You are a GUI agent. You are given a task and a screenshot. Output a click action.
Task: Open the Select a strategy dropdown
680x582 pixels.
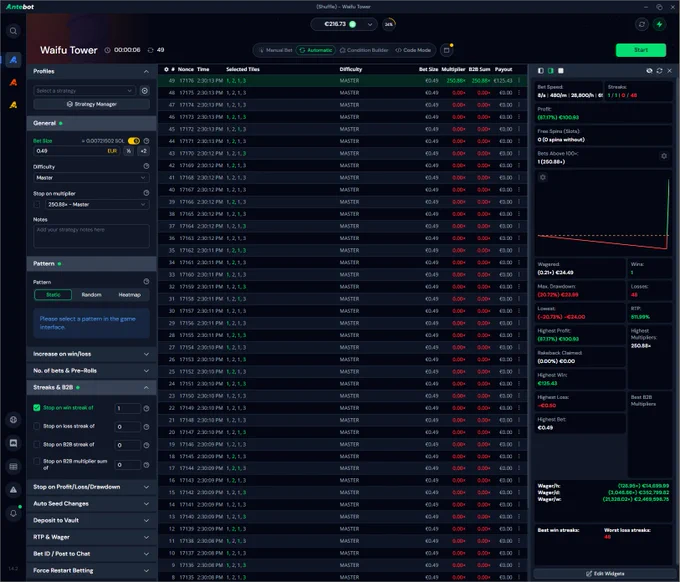pyautogui.click(x=85, y=91)
